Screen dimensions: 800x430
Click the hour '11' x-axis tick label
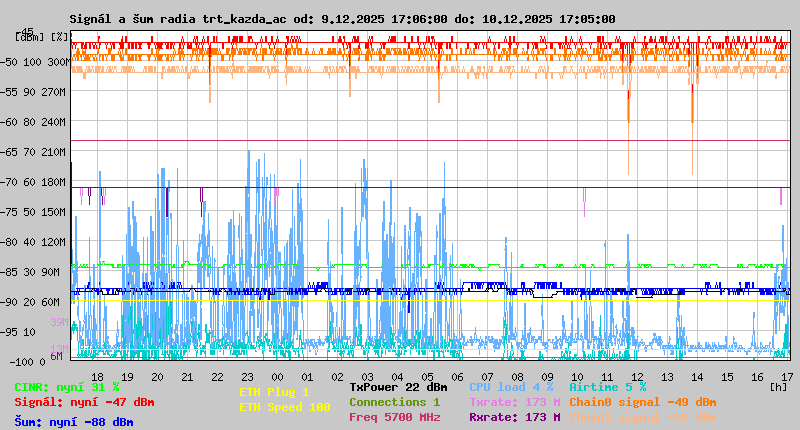(x=607, y=377)
